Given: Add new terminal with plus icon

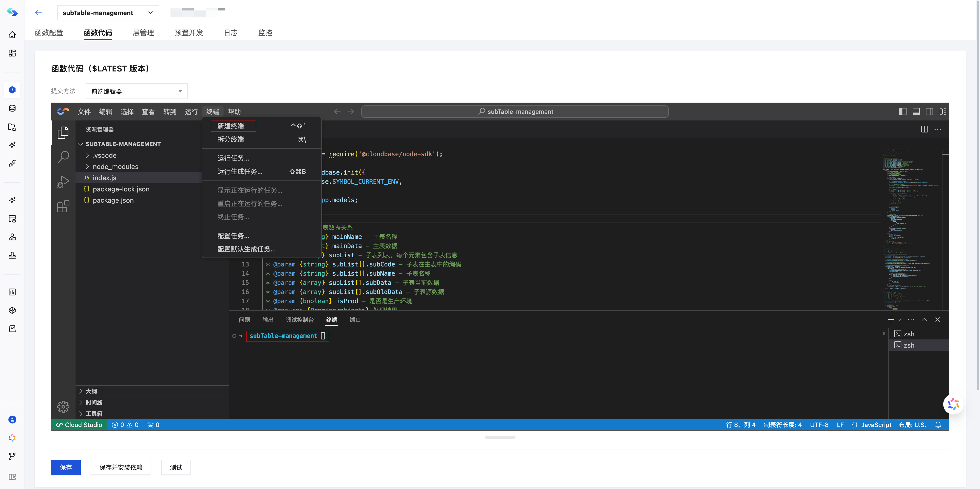Looking at the screenshot, I should [891, 320].
